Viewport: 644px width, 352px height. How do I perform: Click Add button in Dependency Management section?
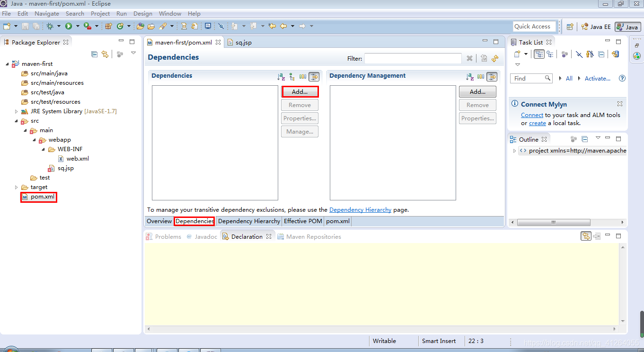point(477,91)
